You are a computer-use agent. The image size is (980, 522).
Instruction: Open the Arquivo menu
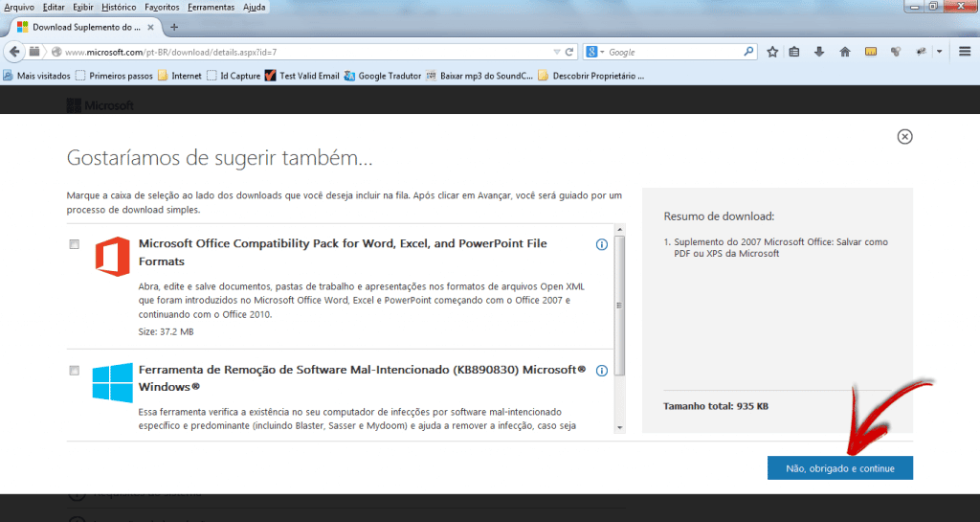19,7
